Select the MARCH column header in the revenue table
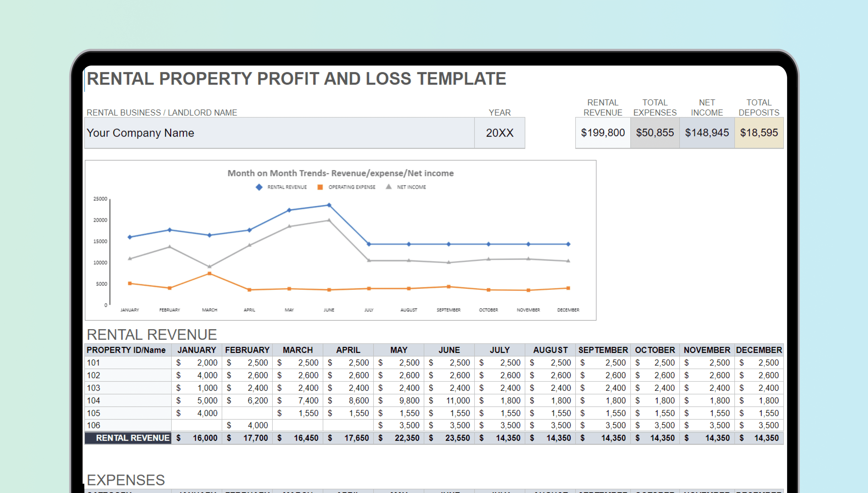The image size is (868, 493). (x=298, y=350)
